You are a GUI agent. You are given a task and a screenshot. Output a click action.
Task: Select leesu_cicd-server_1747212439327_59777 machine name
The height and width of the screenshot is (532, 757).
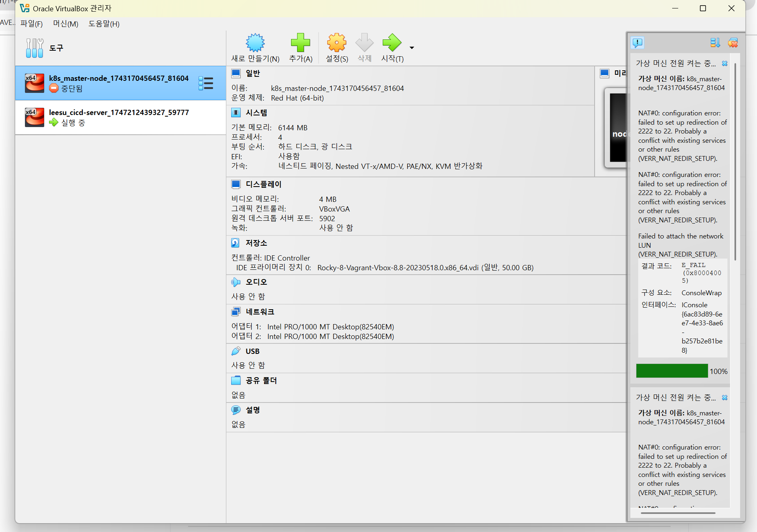click(119, 112)
